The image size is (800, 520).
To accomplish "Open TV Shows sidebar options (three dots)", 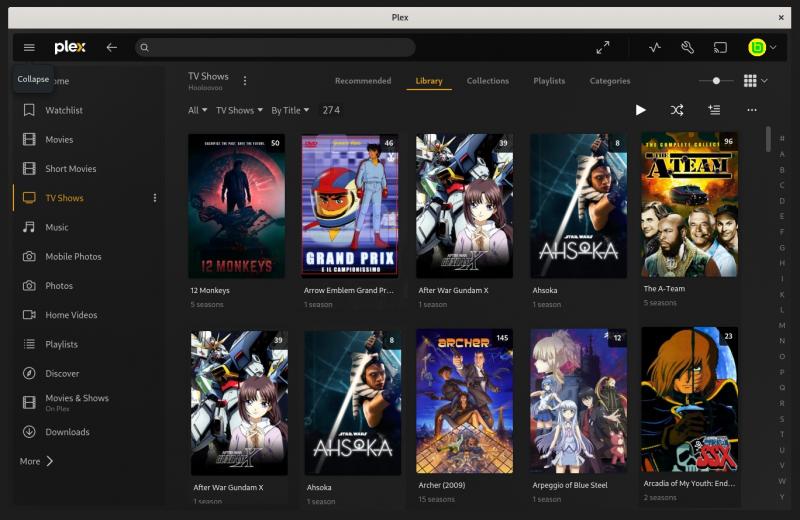I will click(155, 198).
